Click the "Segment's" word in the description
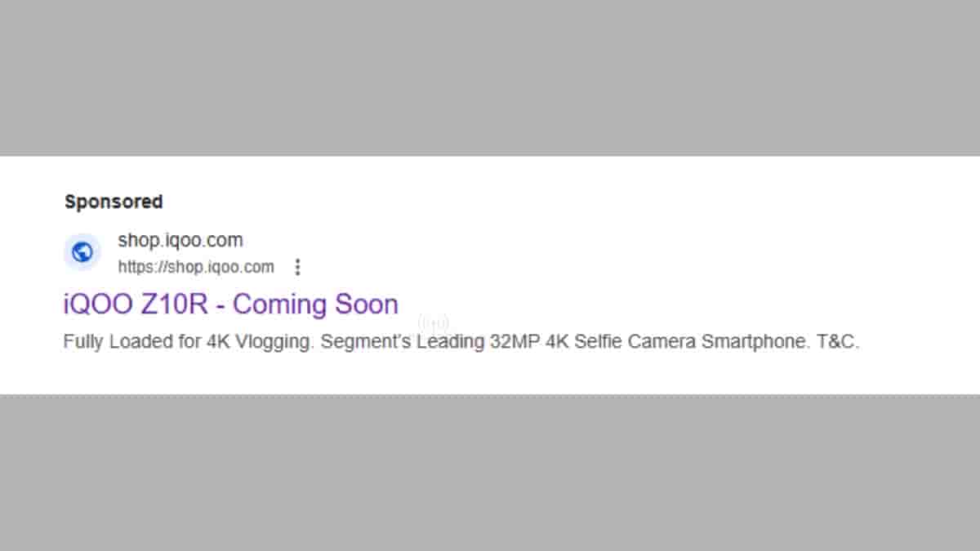 click(363, 342)
